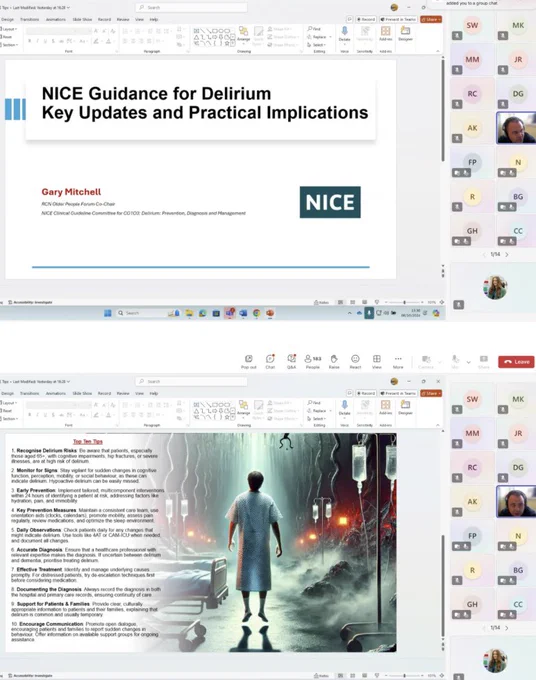Open the orange Share dropdown in the top PowerPoint window
The height and width of the screenshot is (680, 536).
[431, 20]
